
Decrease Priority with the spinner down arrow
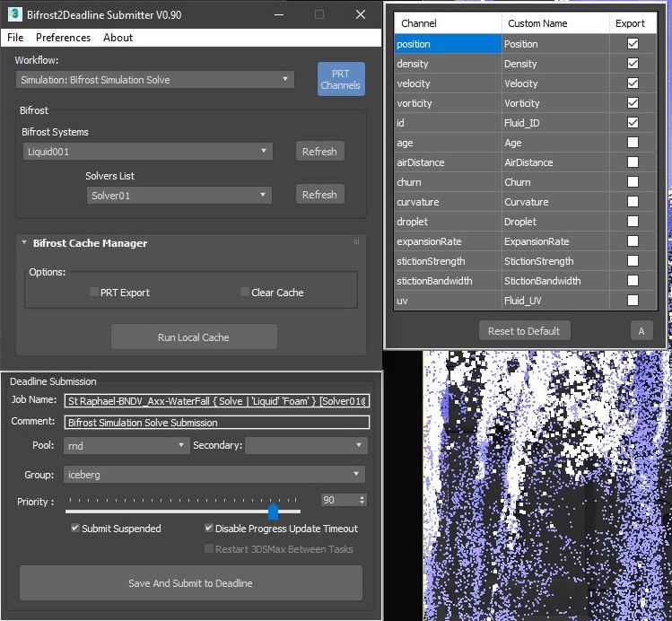(362, 503)
